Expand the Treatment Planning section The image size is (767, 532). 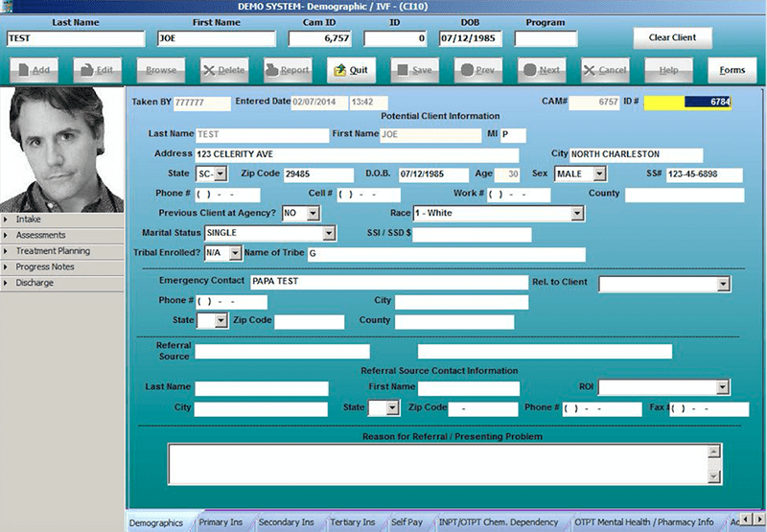pyautogui.click(x=62, y=251)
